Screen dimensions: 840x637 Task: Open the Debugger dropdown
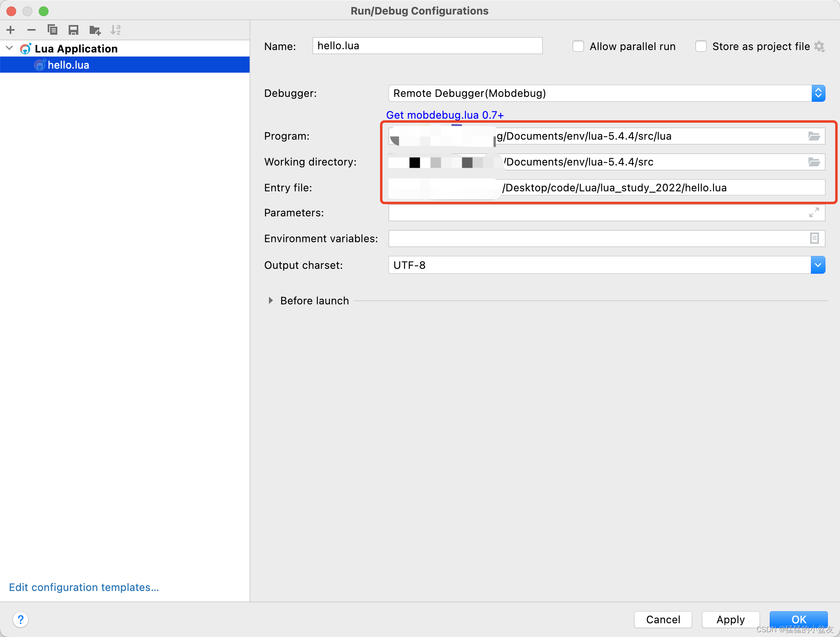[818, 93]
